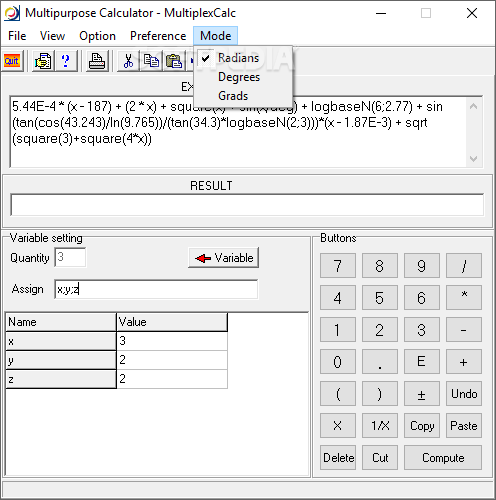496x500 pixels.
Task: Close the Mode menu
Action: coord(216,36)
